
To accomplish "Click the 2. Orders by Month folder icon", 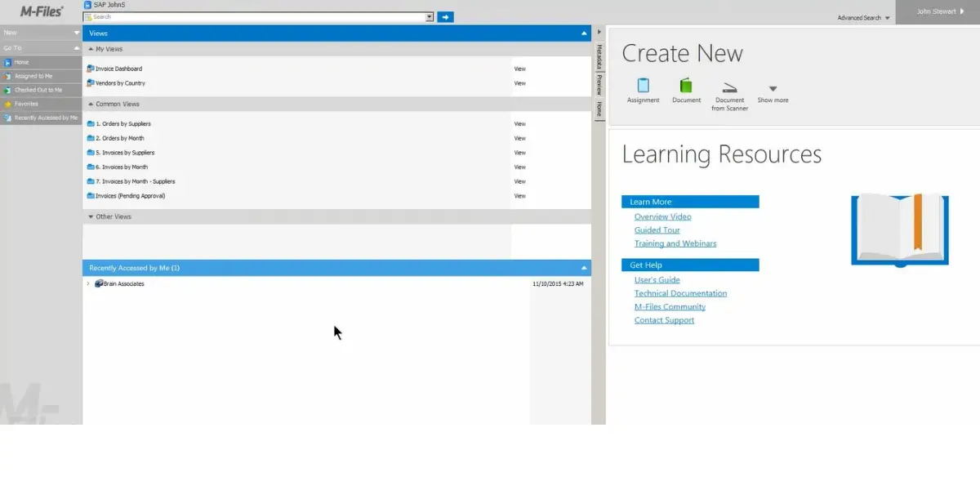I will coord(90,138).
